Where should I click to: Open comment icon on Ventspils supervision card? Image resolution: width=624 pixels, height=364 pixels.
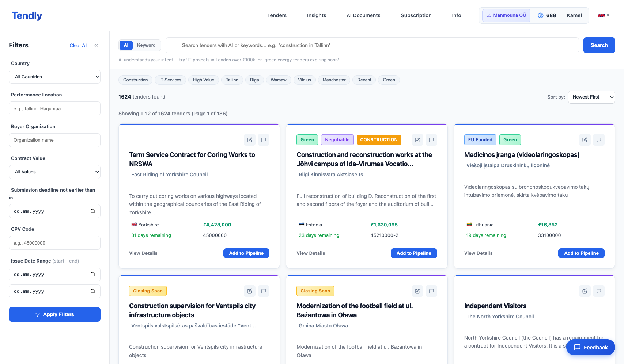264,291
